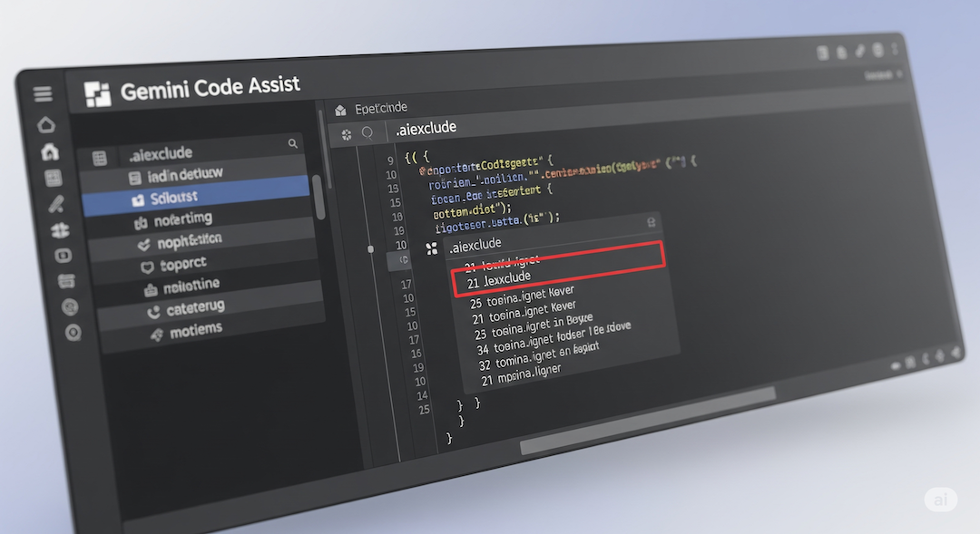Open the 'nofertimg' item in the file list

point(199,219)
